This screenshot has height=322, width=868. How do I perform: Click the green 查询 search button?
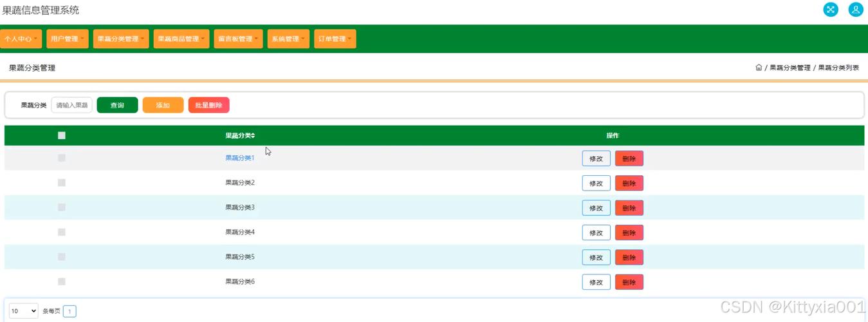click(x=117, y=105)
